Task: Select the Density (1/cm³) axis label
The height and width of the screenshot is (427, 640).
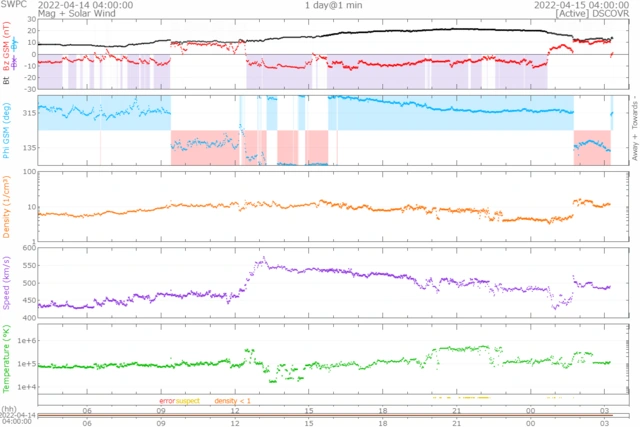Action: pos(7,208)
